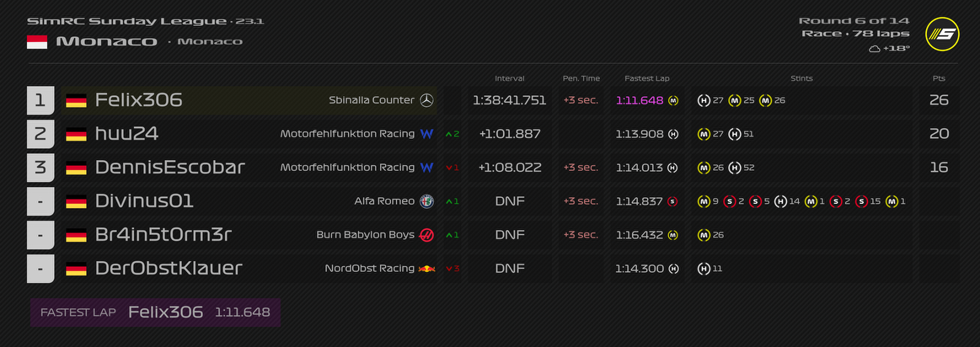Click the medium tyre icon beside Felix306's 1:11.648
980x347 pixels.
673,100
